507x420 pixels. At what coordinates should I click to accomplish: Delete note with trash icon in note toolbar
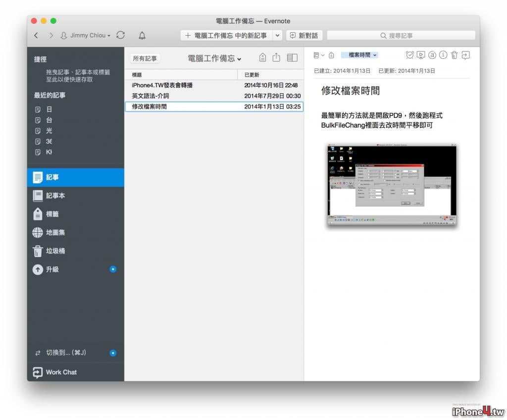(455, 55)
